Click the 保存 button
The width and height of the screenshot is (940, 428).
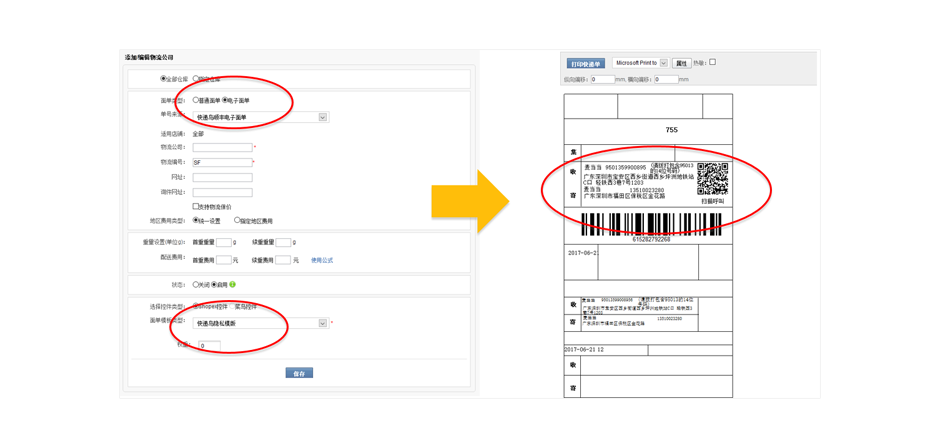click(x=299, y=373)
